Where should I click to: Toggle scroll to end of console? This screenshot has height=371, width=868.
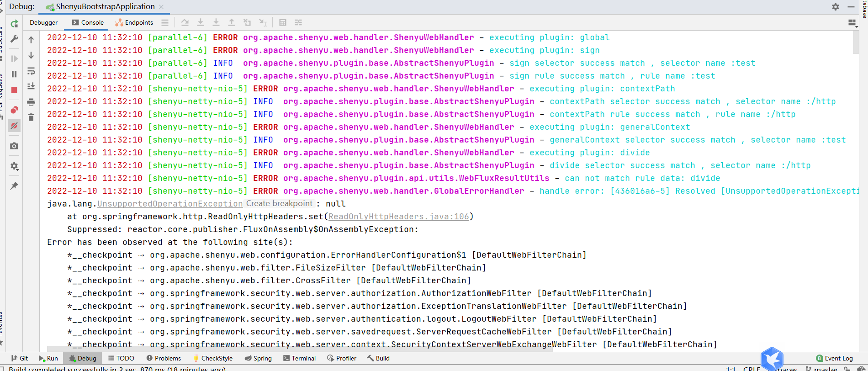point(31,86)
